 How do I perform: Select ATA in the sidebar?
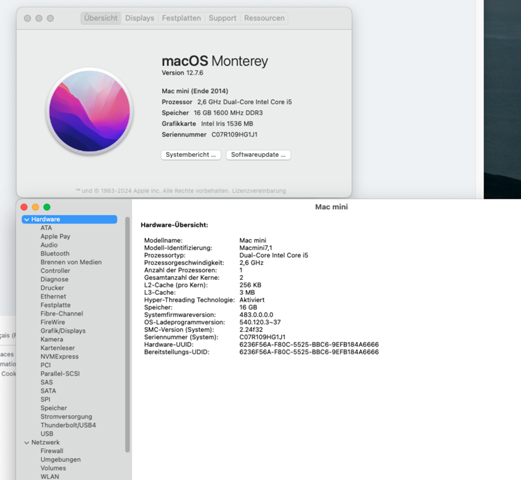click(46, 228)
